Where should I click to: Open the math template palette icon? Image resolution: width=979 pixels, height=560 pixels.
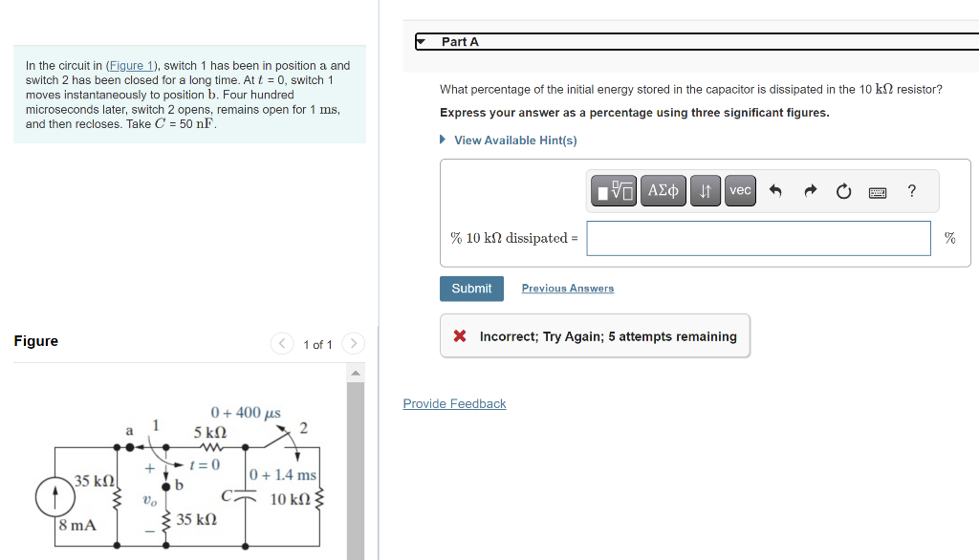point(612,190)
